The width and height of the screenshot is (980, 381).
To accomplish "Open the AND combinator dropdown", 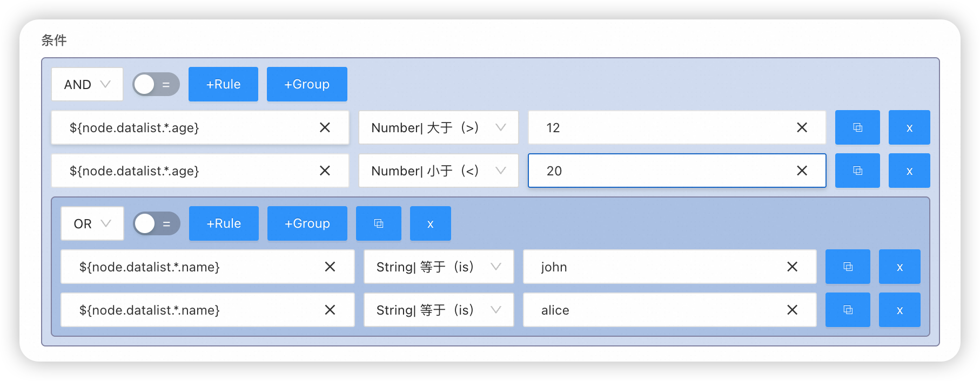I will pyautogui.click(x=88, y=84).
